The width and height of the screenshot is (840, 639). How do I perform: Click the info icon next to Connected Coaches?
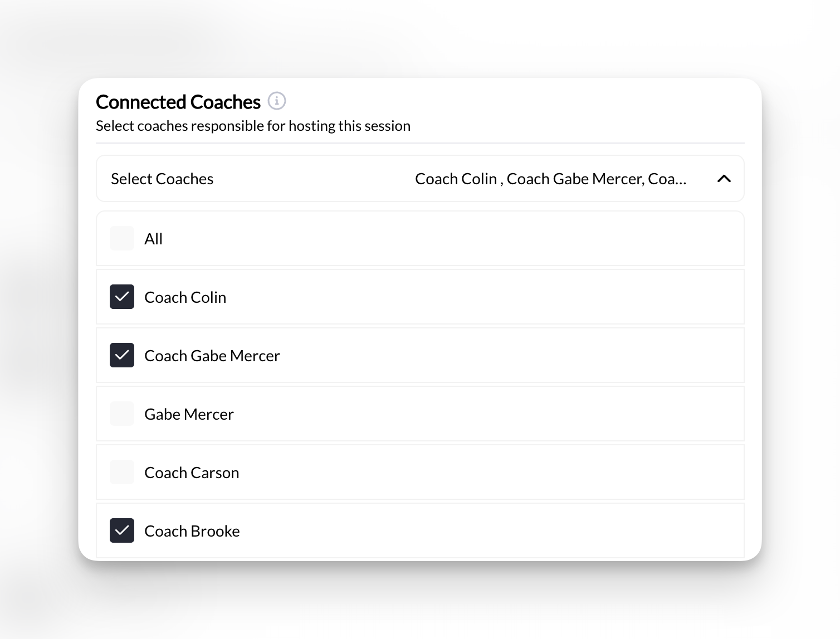(277, 101)
